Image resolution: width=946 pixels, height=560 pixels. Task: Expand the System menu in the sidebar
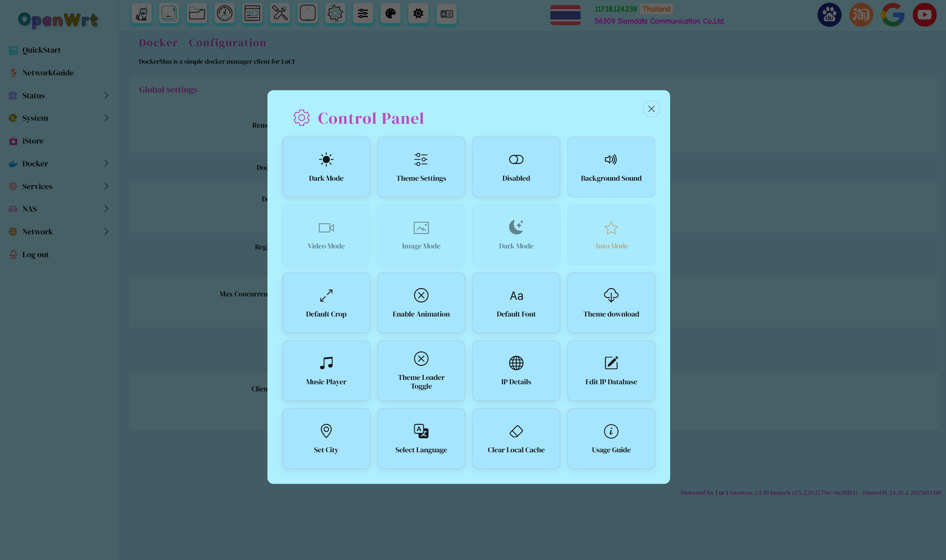tap(59, 118)
